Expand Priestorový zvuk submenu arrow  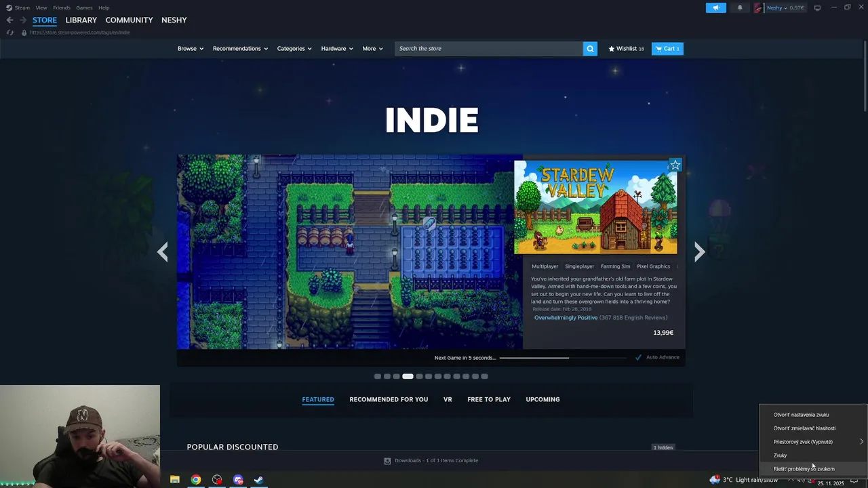861,442
